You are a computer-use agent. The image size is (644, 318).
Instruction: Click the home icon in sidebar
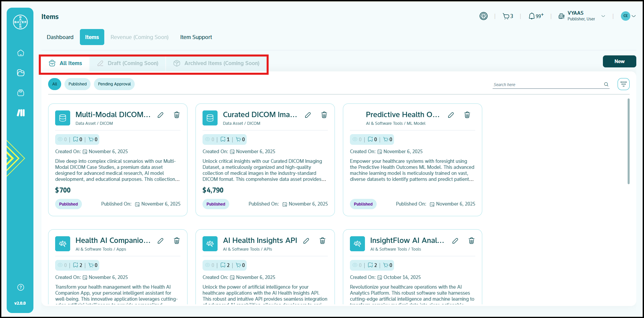click(x=21, y=53)
